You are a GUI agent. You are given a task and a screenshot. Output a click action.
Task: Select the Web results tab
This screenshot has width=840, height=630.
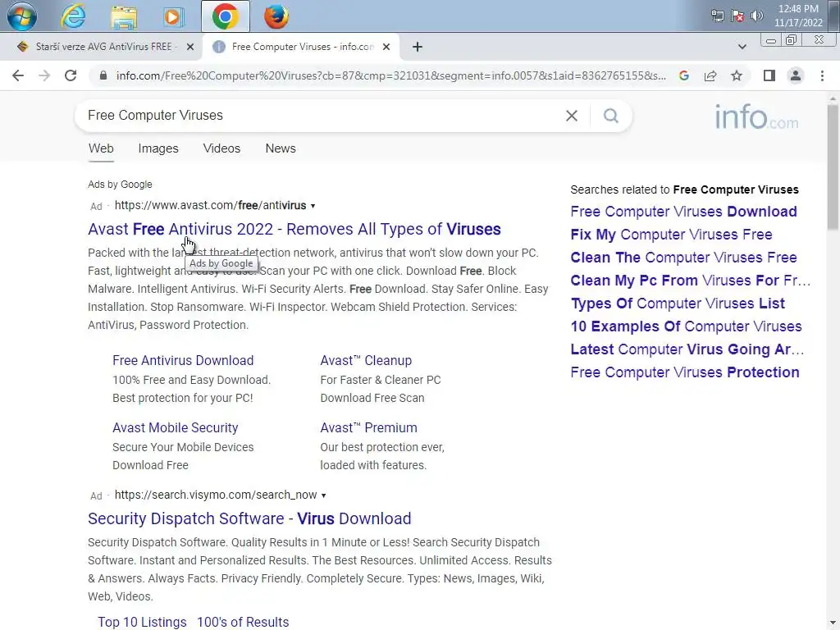coord(101,148)
